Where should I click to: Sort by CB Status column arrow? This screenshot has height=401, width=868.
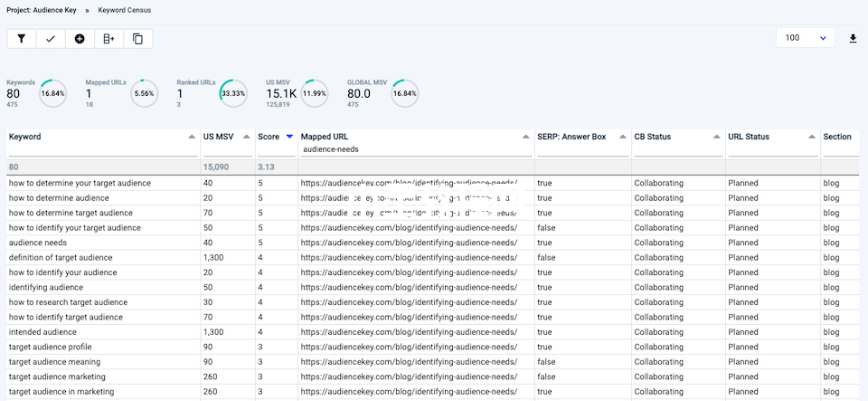pyautogui.click(x=716, y=137)
